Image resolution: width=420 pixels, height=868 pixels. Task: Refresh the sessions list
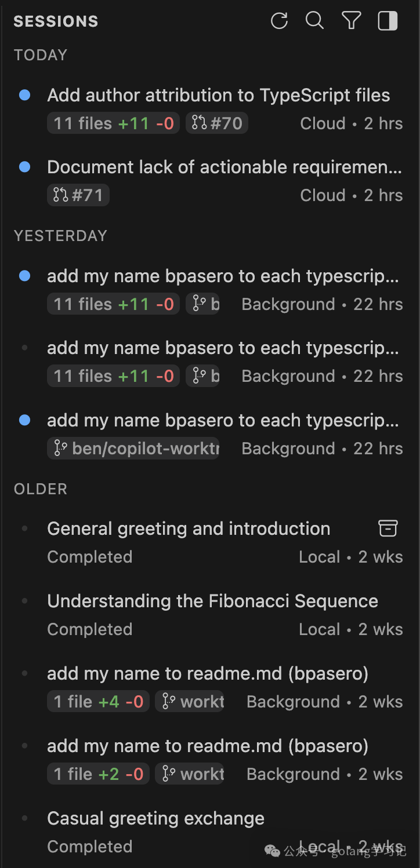279,21
